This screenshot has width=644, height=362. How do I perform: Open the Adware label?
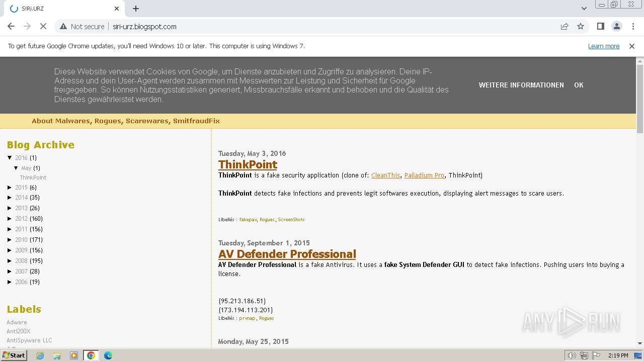(17, 322)
